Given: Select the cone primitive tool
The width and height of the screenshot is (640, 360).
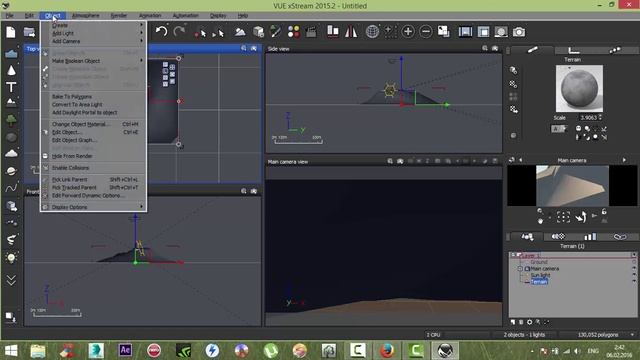Looking at the screenshot, I should pyautogui.click(x=11, y=70).
